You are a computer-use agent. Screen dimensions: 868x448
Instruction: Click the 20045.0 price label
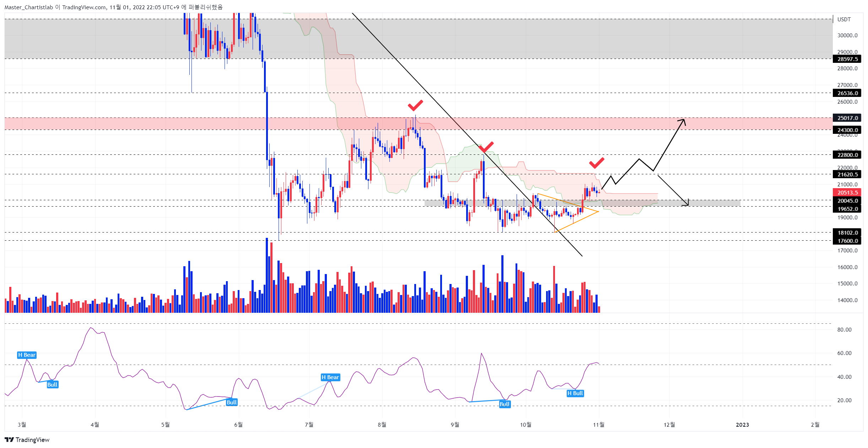[847, 201]
